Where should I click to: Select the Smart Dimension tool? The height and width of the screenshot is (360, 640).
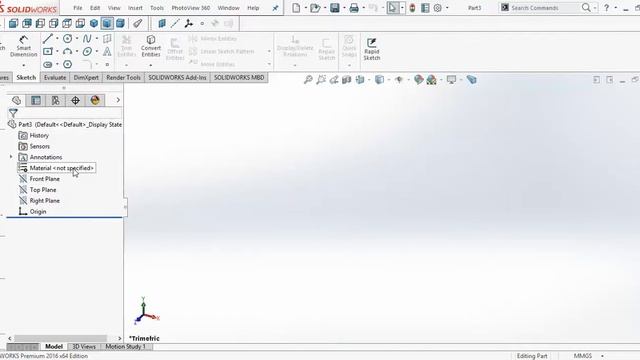pyautogui.click(x=23, y=46)
